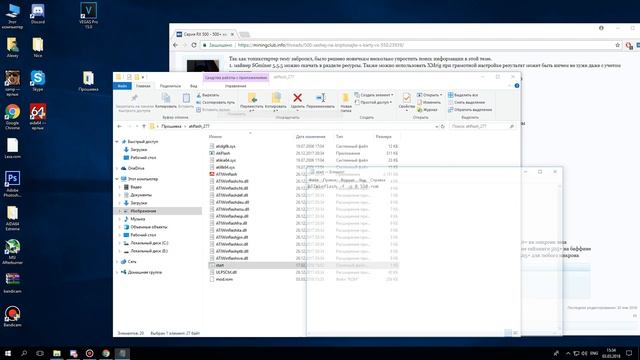Viewport: 640px width, 360px height.
Task: Open the address bar history dropdown arrow
Action: (x=436, y=126)
